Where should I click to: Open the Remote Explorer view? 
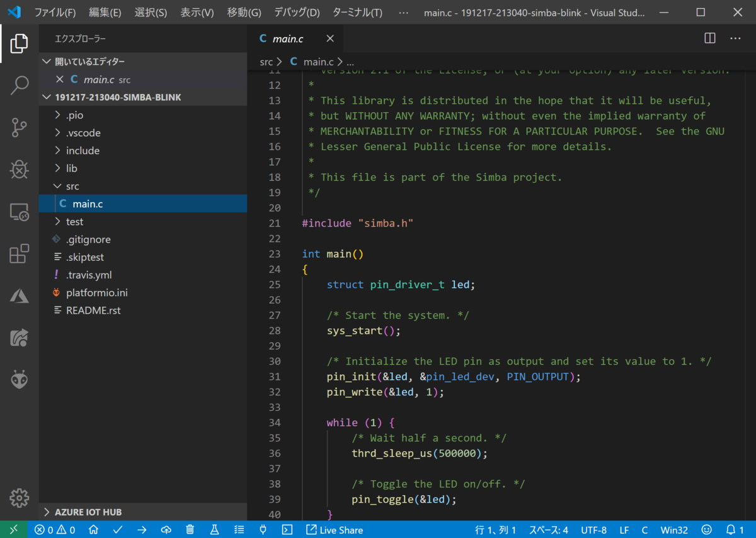click(20, 212)
